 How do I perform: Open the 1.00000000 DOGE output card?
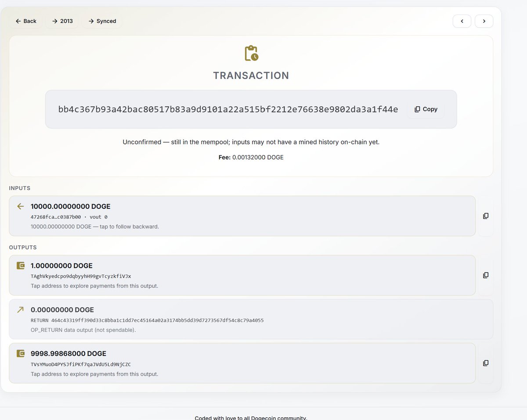(x=242, y=275)
